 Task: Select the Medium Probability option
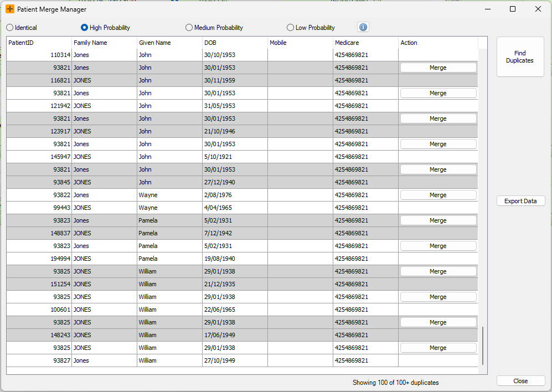point(214,28)
